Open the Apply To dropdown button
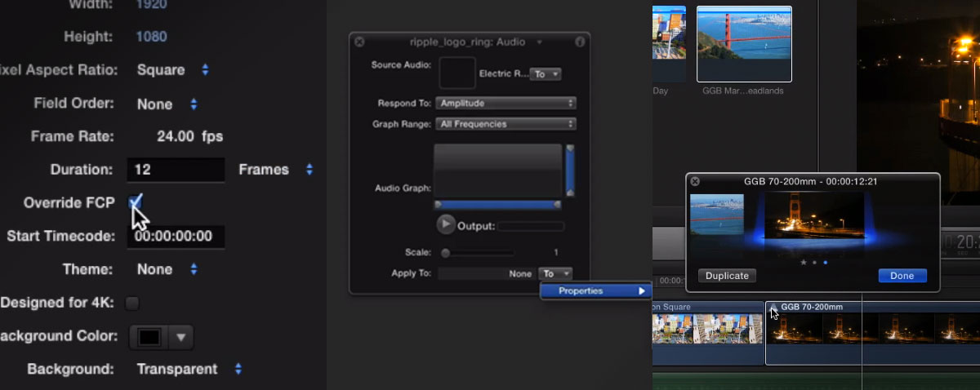Screen dimensions: 980x390 click(555, 274)
